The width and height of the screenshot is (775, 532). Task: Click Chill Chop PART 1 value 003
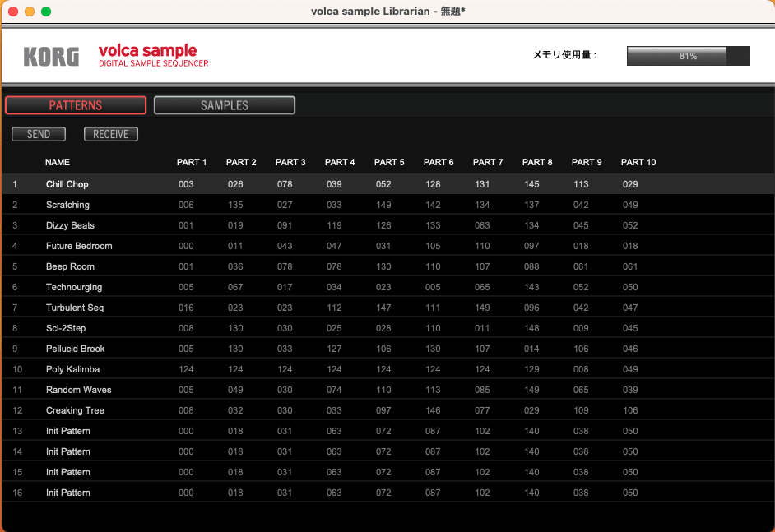[186, 184]
